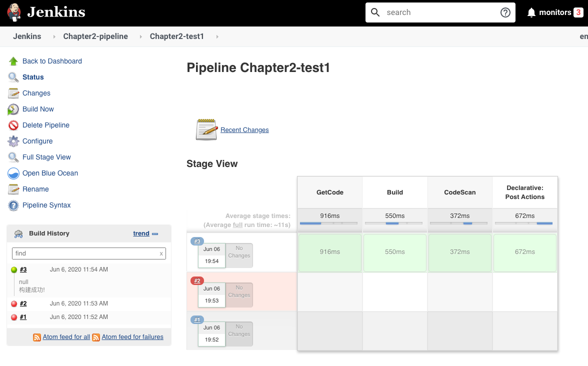Collapse build history with trend minus icon

tap(155, 234)
